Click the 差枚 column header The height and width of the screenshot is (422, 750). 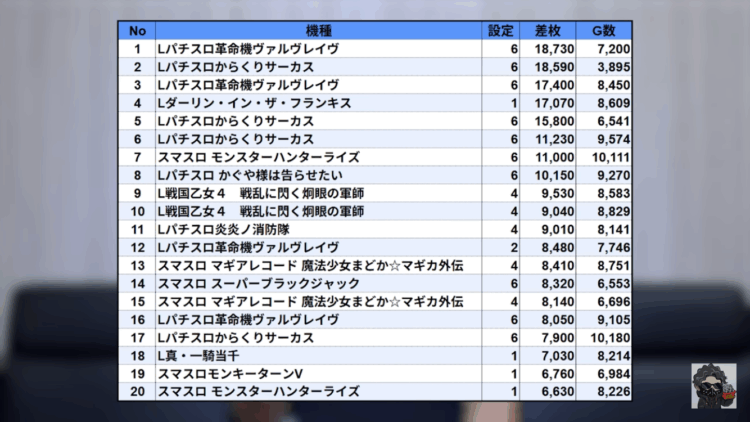coord(550,30)
